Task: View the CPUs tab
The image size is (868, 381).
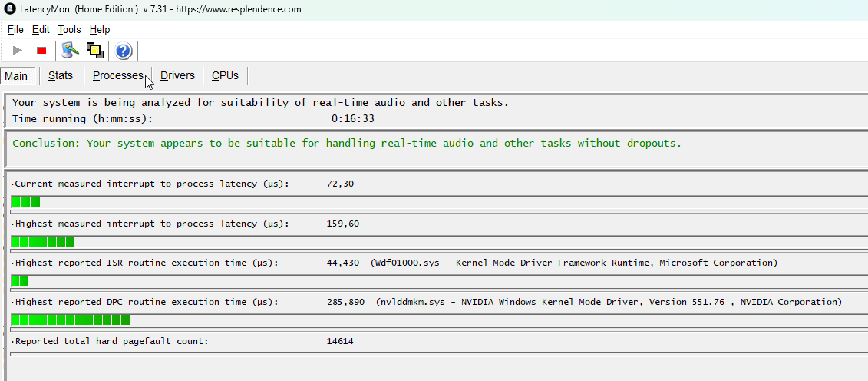Action: [226, 76]
